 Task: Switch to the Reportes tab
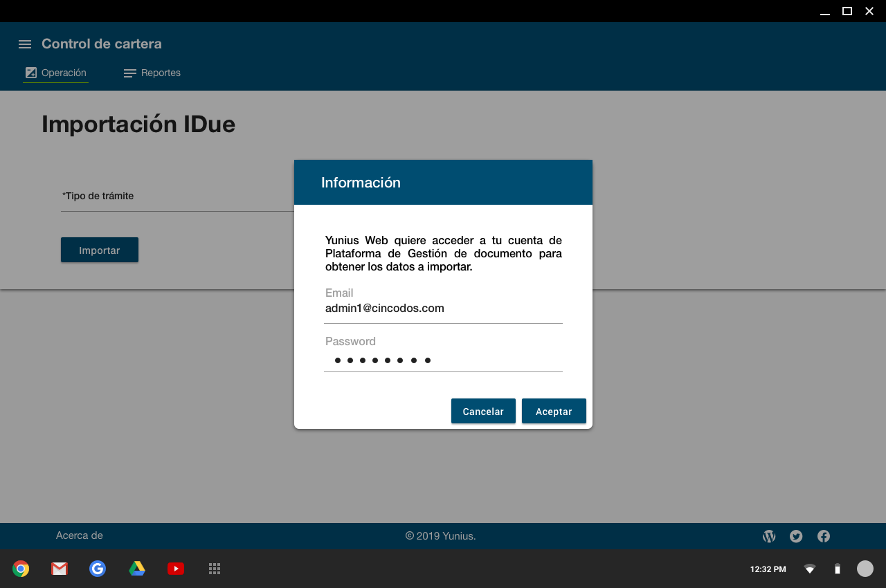[x=152, y=73]
